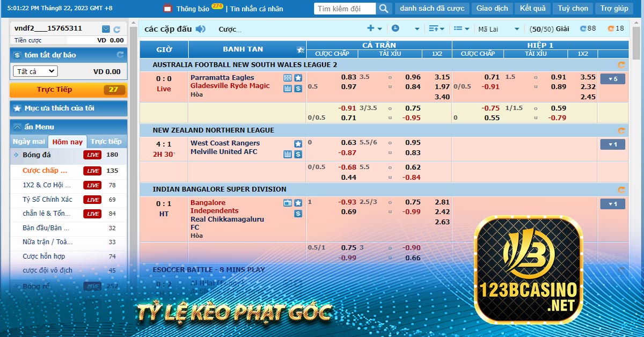Click the favorites star in BANH TAN header
Screen dimensions: 644x337
click(x=301, y=49)
